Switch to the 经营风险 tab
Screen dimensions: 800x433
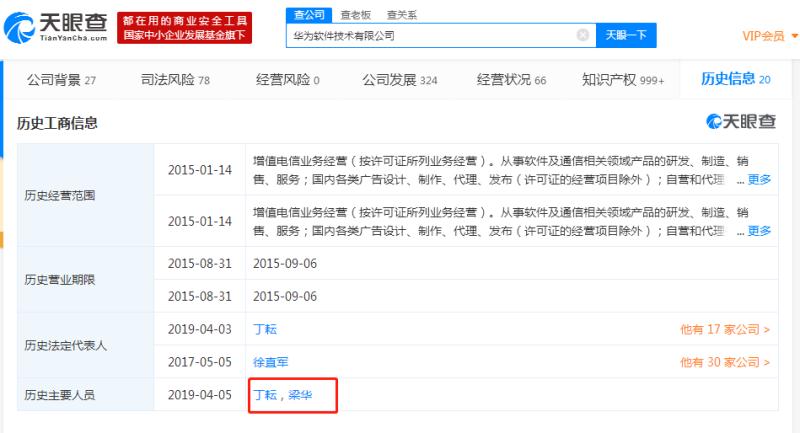(288, 80)
